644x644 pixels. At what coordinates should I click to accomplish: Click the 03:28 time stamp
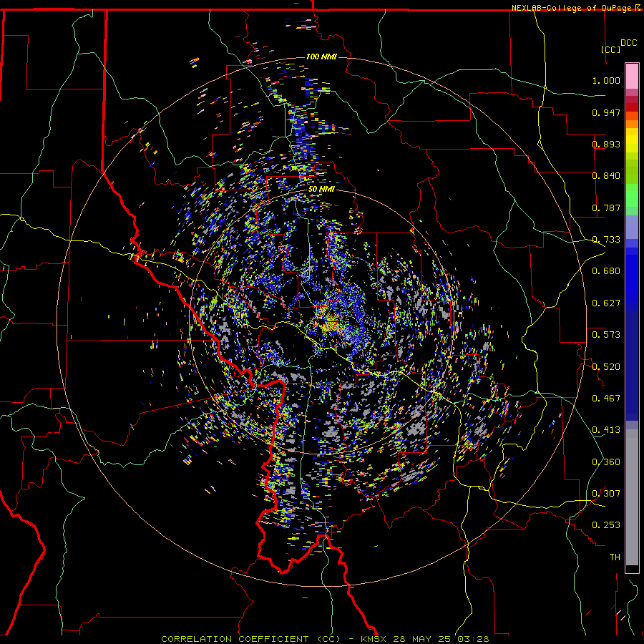pyautogui.click(x=473, y=639)
